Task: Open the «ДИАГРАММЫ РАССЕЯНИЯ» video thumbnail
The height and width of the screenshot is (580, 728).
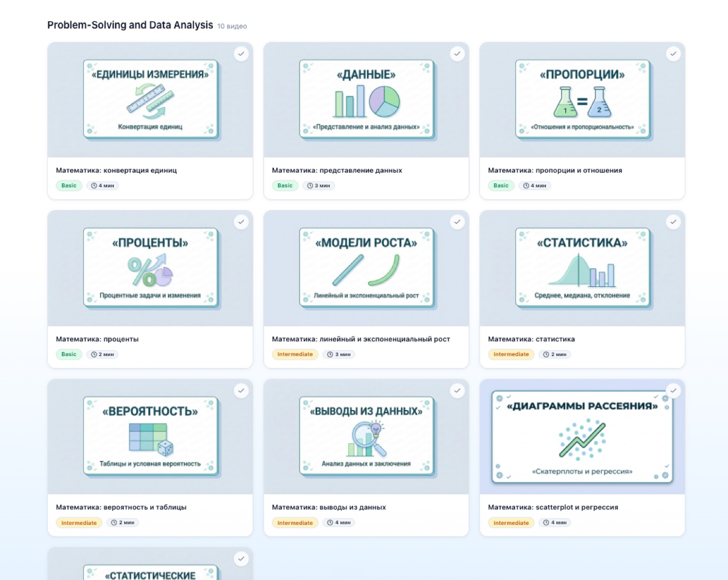Action: (582, 437)
